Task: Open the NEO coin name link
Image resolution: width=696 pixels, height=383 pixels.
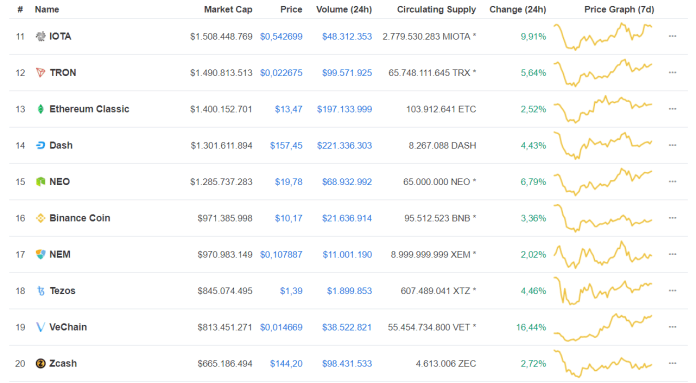Action: click(59, 182)
